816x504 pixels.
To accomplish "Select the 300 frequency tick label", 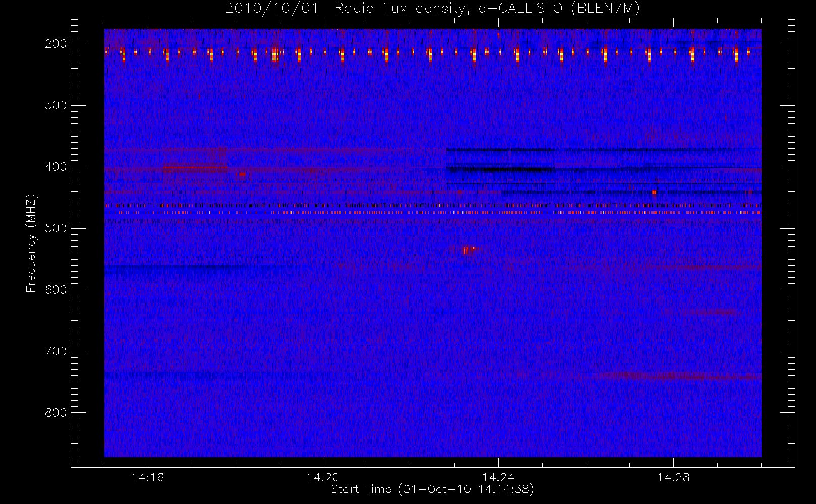I will click(x=56, y=105).
